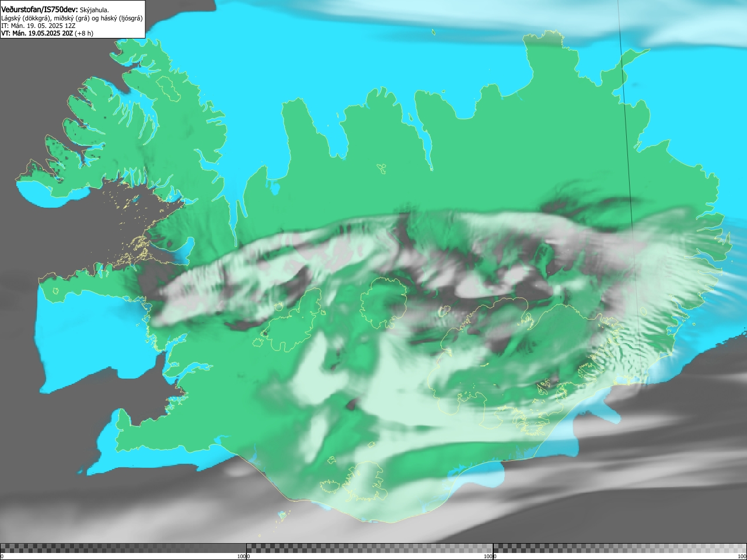The width and height of the screenshot is (747, 560).
Task: Click the light gray high-cloud color scale bar
Action: [x=620, y=548]
